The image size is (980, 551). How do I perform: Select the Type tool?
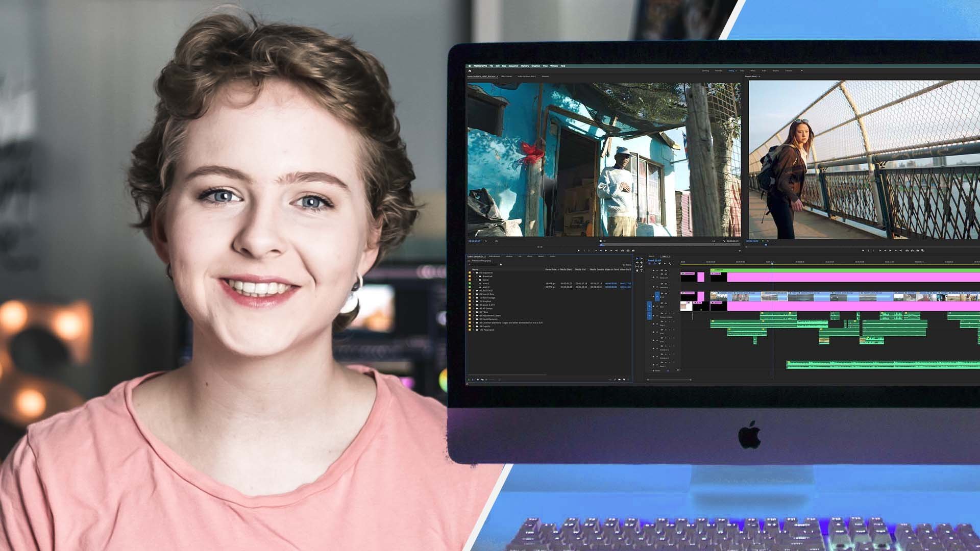[x=642, y=271]
